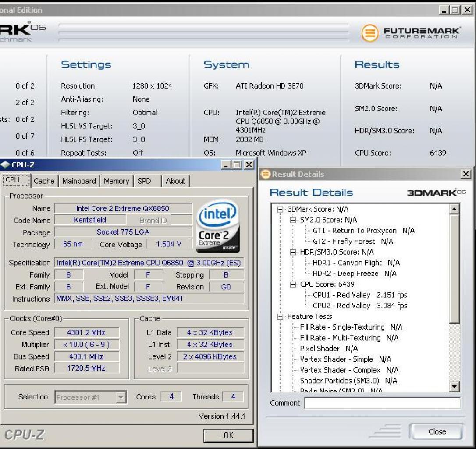This screenshot has height=449, width=476.
Task: Click the Multiplier value x 10.0
Action: (x=86, y=345)
